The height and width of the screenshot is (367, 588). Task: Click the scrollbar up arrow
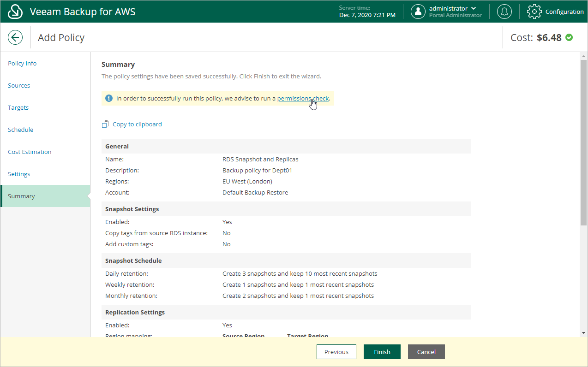pos(583,56)
